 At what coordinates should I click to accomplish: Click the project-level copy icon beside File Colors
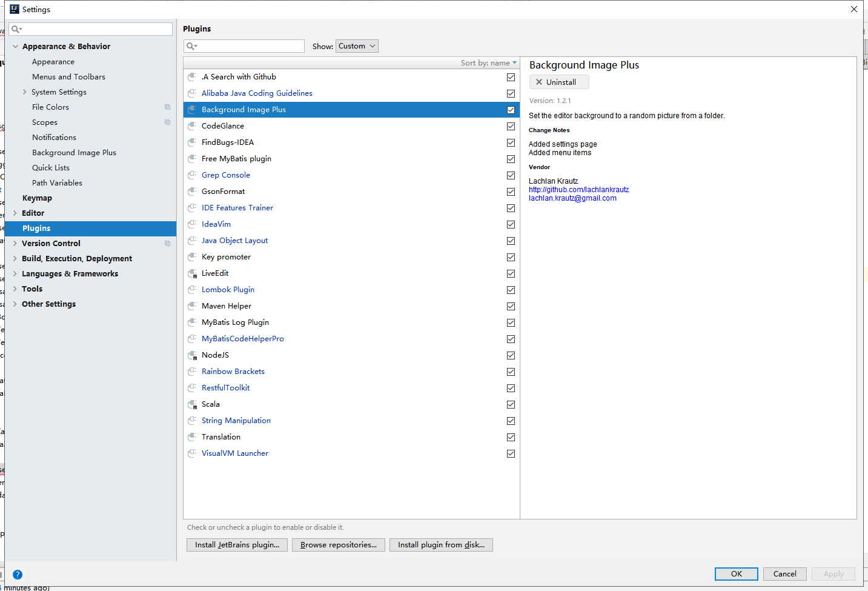168,107
